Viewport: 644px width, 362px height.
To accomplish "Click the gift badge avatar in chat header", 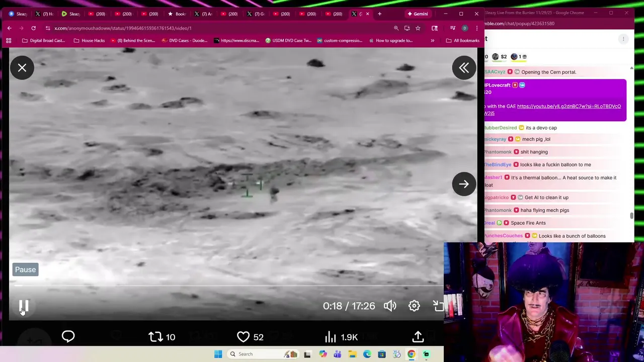I will (514, 57).
